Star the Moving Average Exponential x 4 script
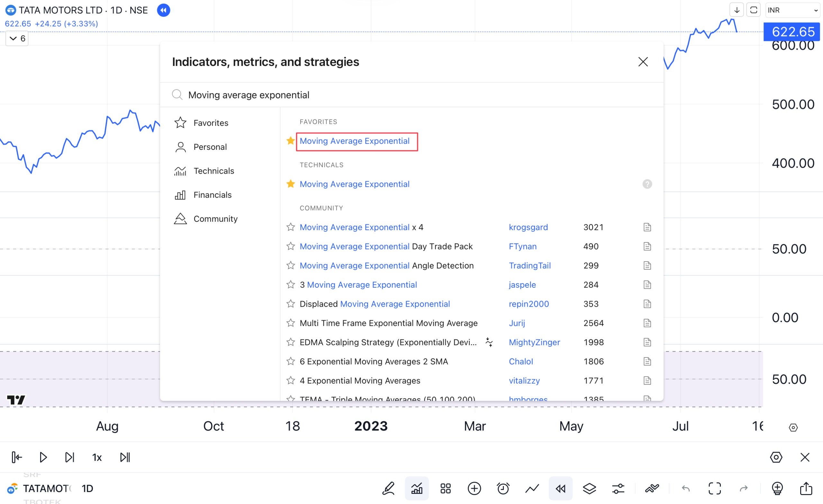The height and width of the screenshot is (504, 823). click(291, 227)
